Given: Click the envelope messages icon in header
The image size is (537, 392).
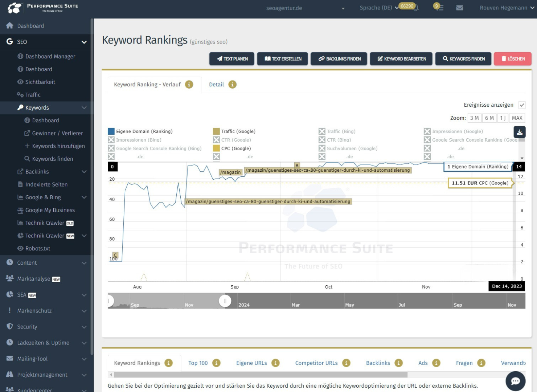Looking at the screenshot, I should pyautogui.click(x=459, y=8).
